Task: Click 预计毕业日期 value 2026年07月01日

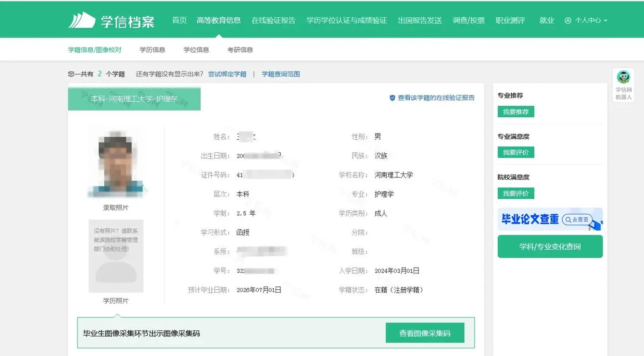Action: [259, 290]
